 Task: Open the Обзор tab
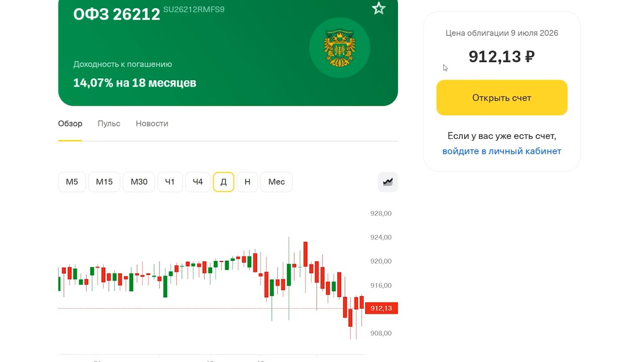click(70, 124)
